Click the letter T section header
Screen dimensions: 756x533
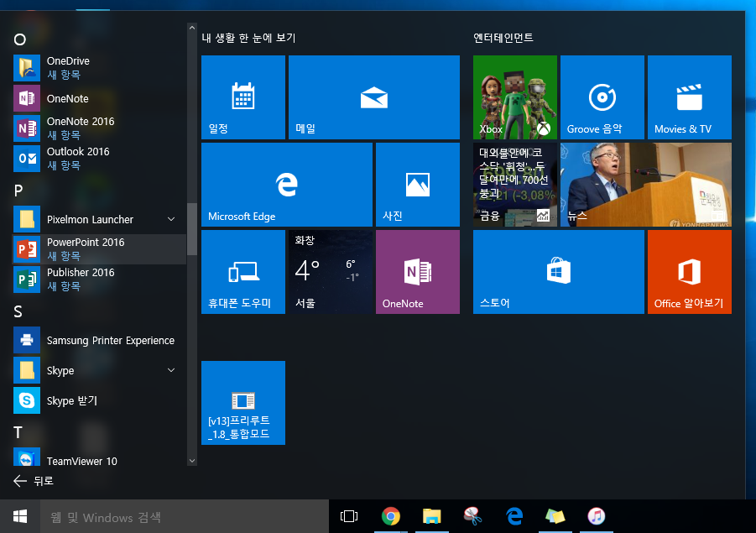(x=18, y=432)
